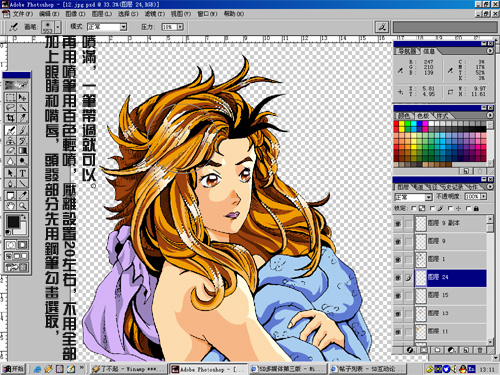The image size is (500, 375).
Task: Pick the Hand tool
Action: point(10,206)
